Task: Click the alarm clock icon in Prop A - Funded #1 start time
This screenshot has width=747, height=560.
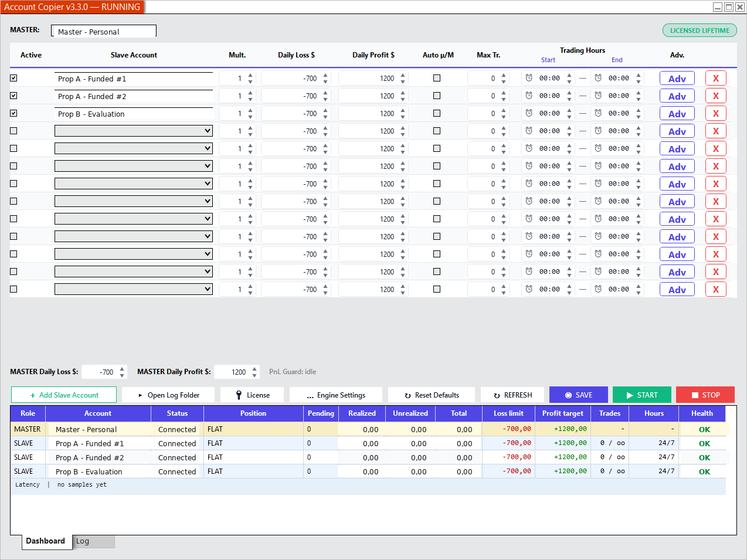Action: 529,78
